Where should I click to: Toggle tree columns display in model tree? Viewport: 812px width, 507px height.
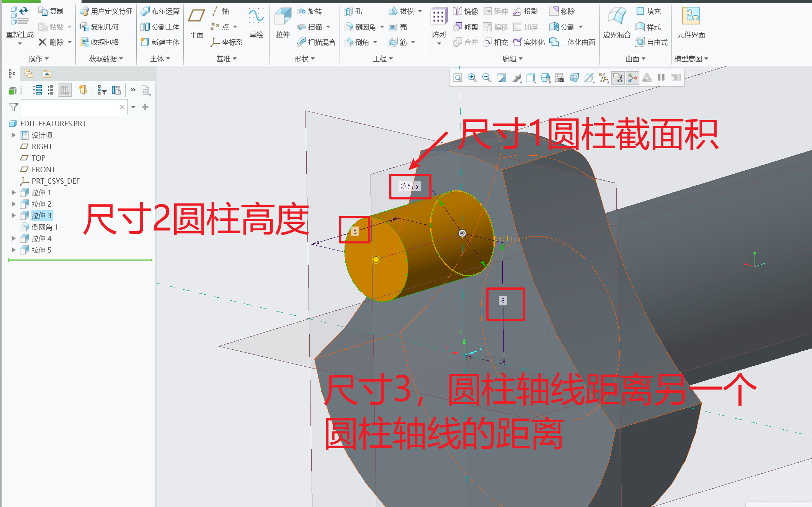point(64,90)
